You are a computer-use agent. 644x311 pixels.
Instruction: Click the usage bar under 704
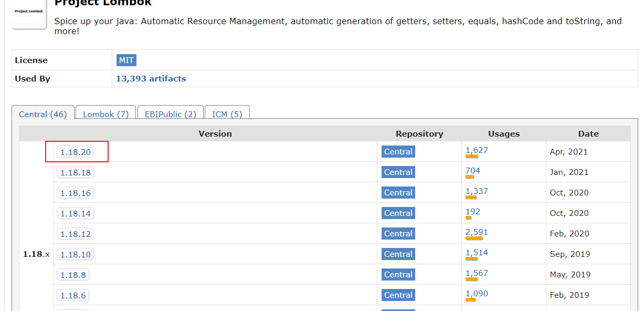click(x=470, y=177)
